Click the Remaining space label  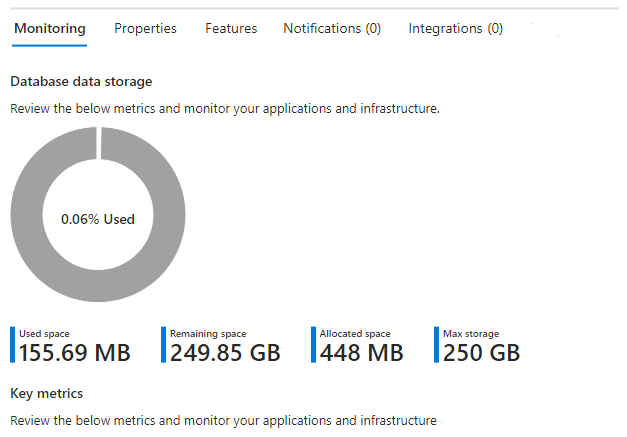[x=208, y=333]
